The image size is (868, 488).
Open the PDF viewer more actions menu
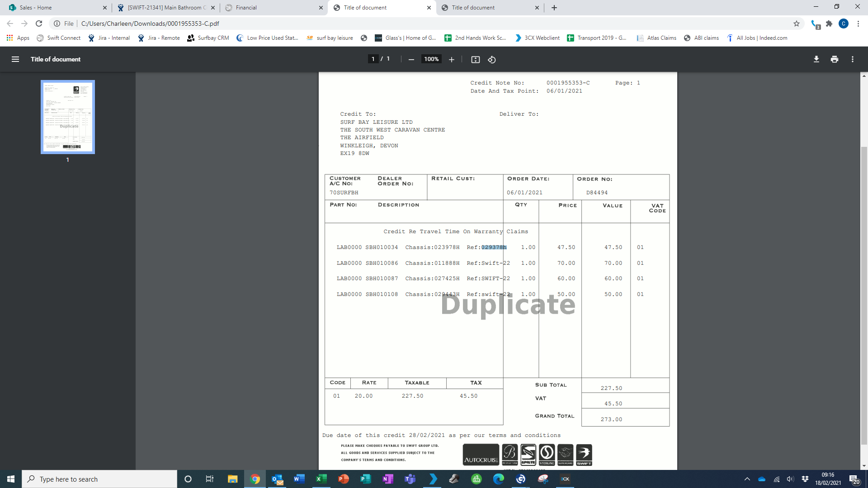pos(852,59)
